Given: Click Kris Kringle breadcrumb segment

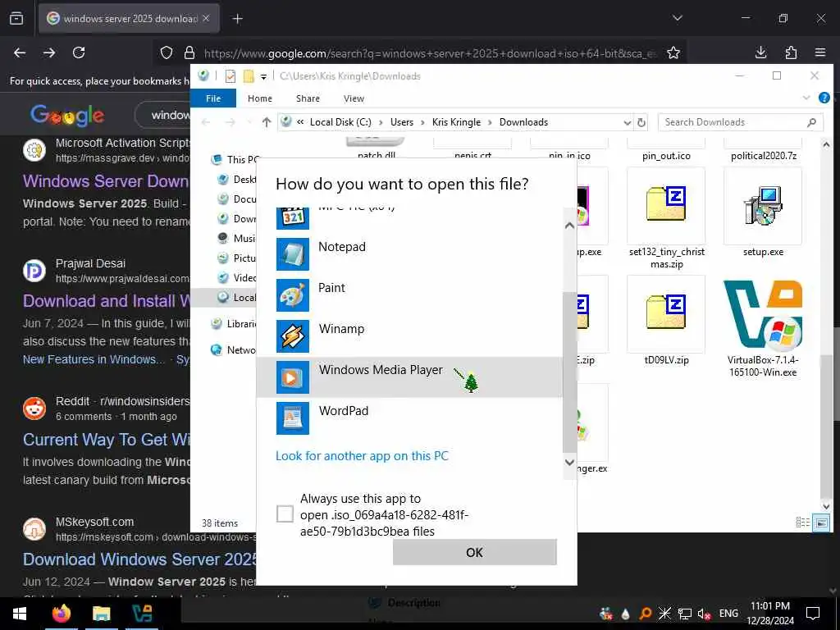Looking at the screenshot, I should pyautogui.click(x=456, y=122).
